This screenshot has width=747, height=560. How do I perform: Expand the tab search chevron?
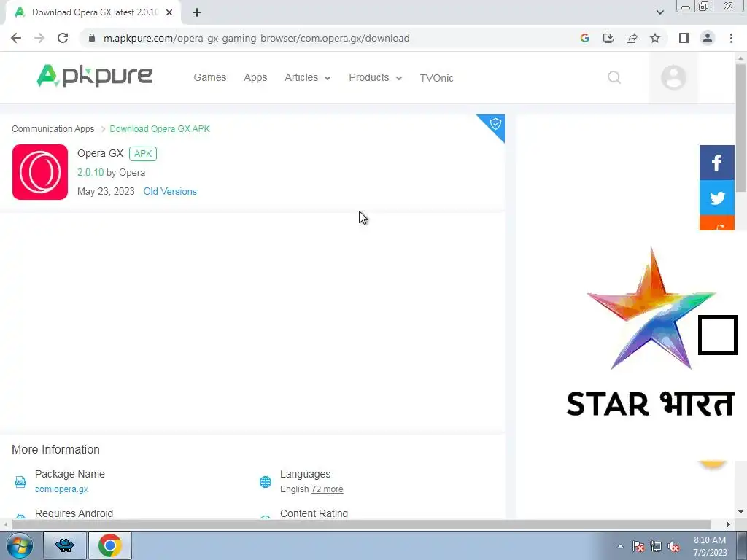659,12
